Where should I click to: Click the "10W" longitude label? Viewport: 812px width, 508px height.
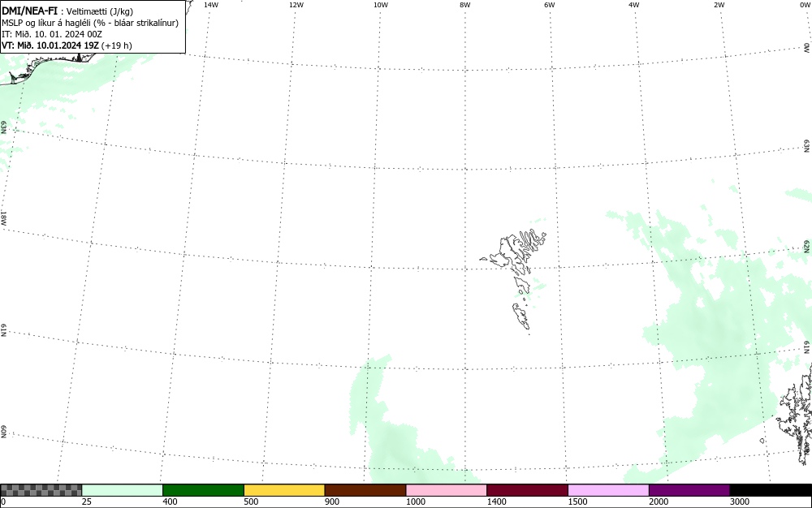click(x=381, y=5)
